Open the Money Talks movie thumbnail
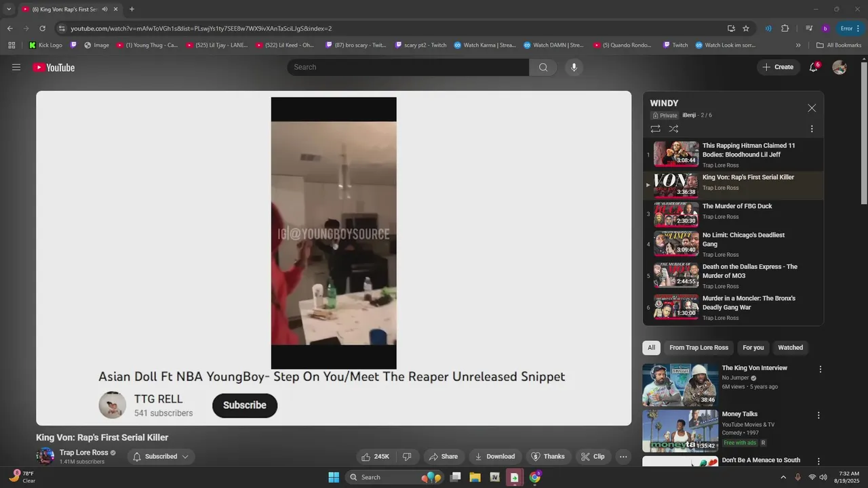The width and height of the screenshot is (868, 488). (x=680, y=430)
